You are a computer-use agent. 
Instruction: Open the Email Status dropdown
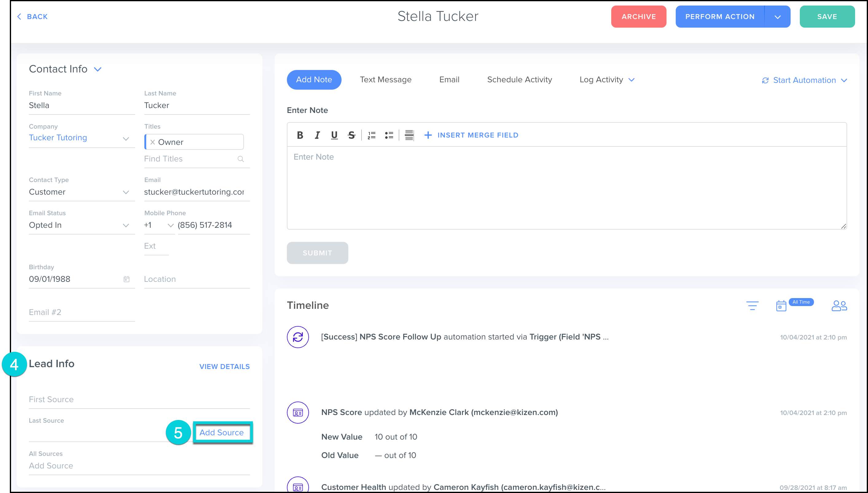126,225
